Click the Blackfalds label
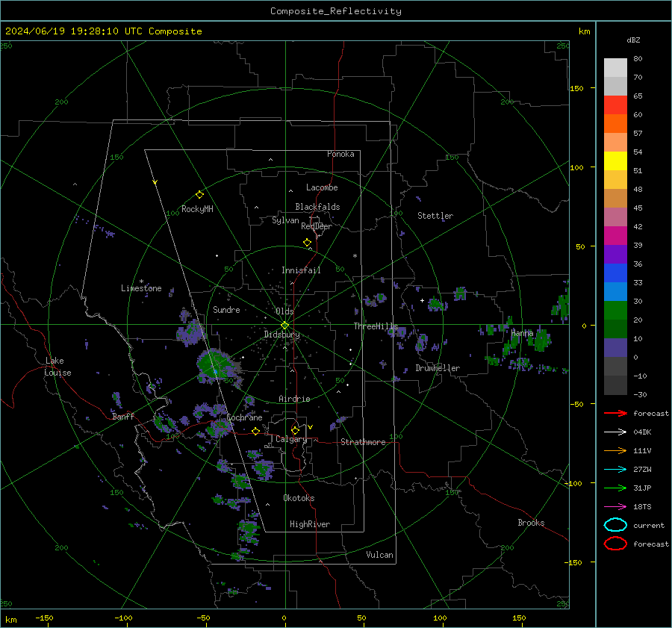Image resolution: width=672 pixels, height=628 pixels. (317, 207)
